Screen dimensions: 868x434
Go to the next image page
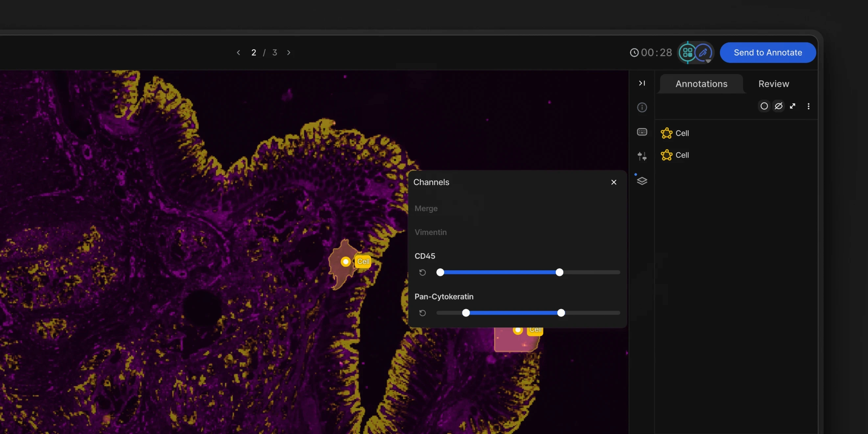(289, 53)
